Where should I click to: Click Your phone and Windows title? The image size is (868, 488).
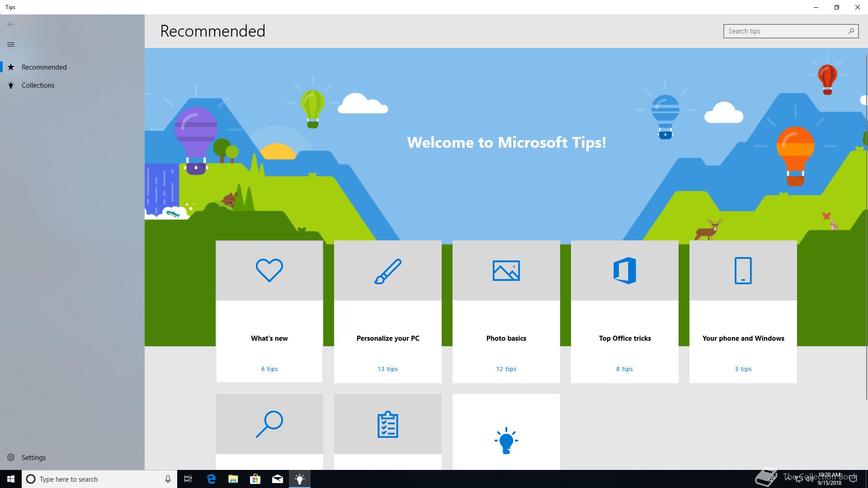(743, 338)
